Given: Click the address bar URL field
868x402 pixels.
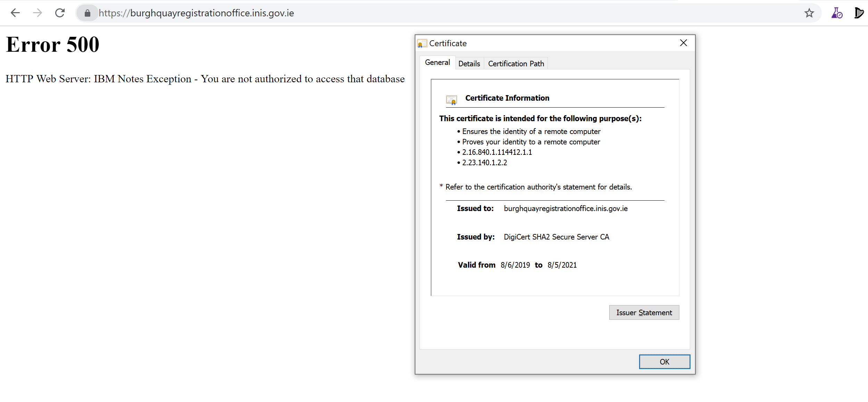Looking at the screenshot, I should click(448, 13).
